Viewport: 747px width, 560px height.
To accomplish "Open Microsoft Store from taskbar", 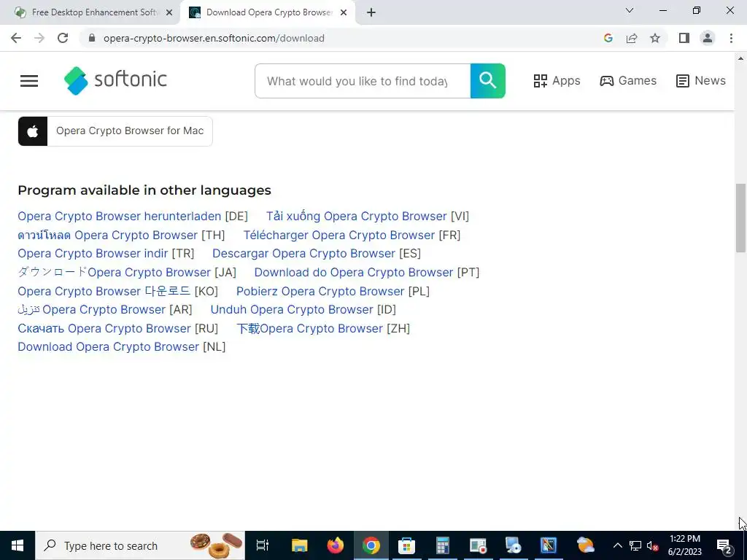I will click(406, 545).
